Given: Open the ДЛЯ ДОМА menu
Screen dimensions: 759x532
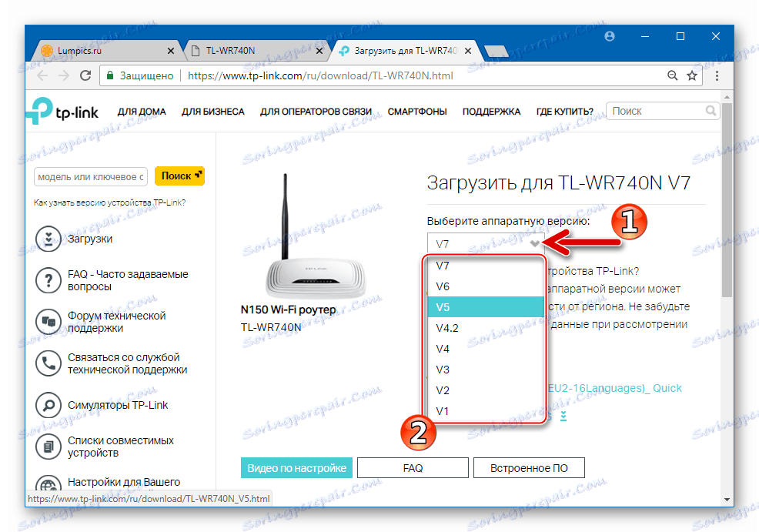Looking at the screenshot, I should [142, 112].
